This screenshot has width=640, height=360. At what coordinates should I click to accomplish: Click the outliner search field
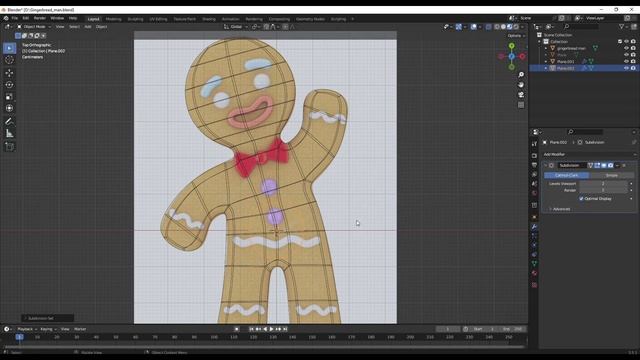(581, 27)
